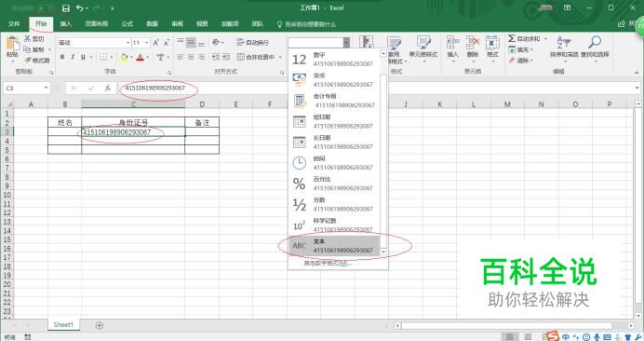Increase indent icon in alignment group

(x=226, y=57)
